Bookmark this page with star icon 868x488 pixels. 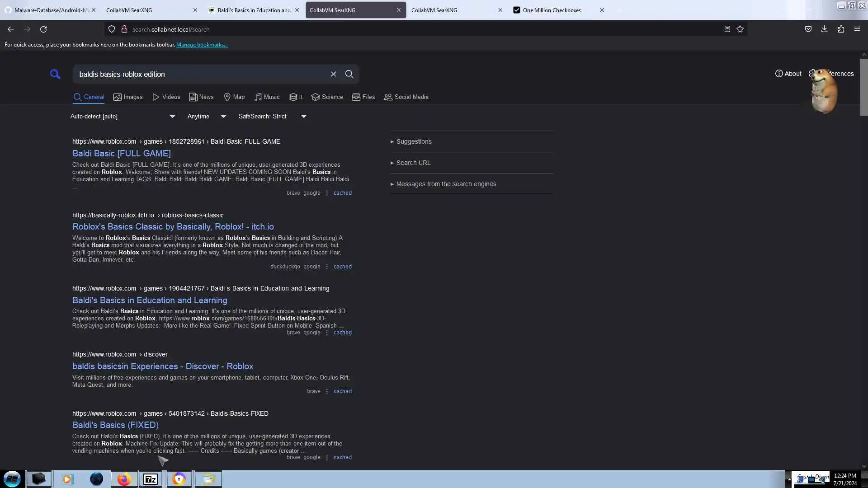coord(740,29)
